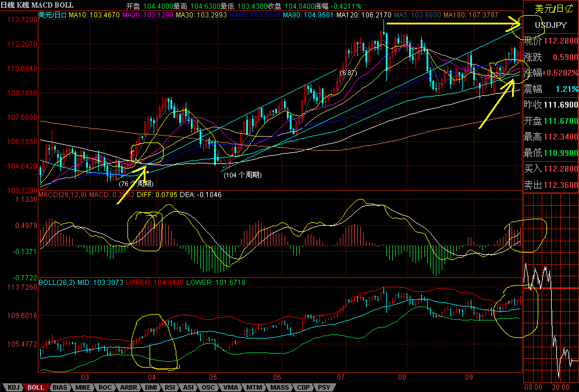This screenshot has height=392, width=579.
Task: Select the MA60 moving average label
Action: coord(255,15)
